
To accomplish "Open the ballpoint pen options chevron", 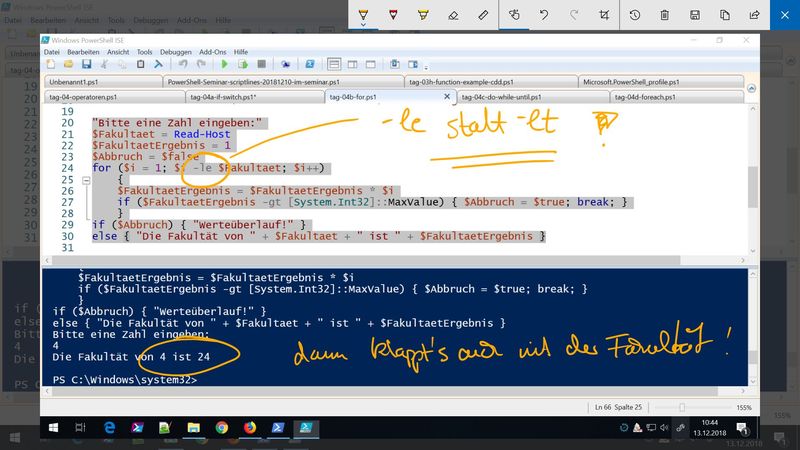I will pyautogui.click(x=363, y=24).
